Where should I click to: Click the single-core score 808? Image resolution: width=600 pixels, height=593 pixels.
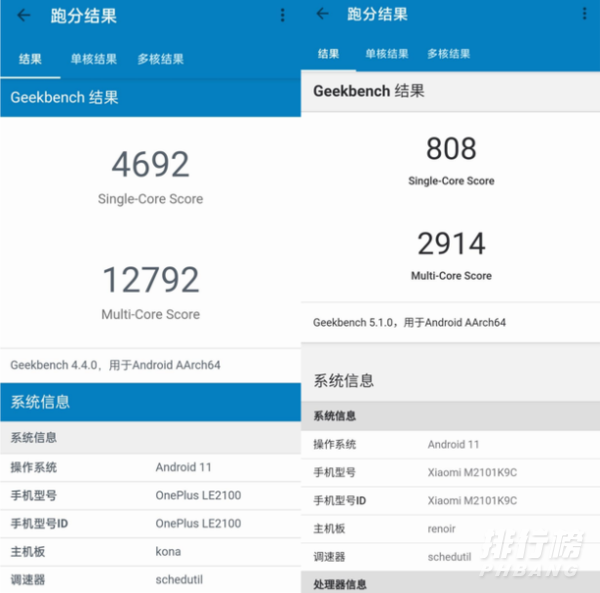[451, 148]
